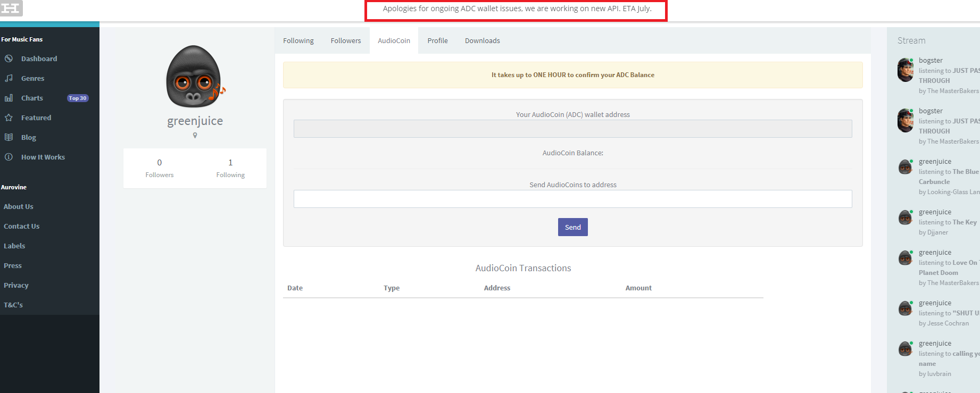Click greenjuice avatar beside Blue Carbuncle

[906, 166]
